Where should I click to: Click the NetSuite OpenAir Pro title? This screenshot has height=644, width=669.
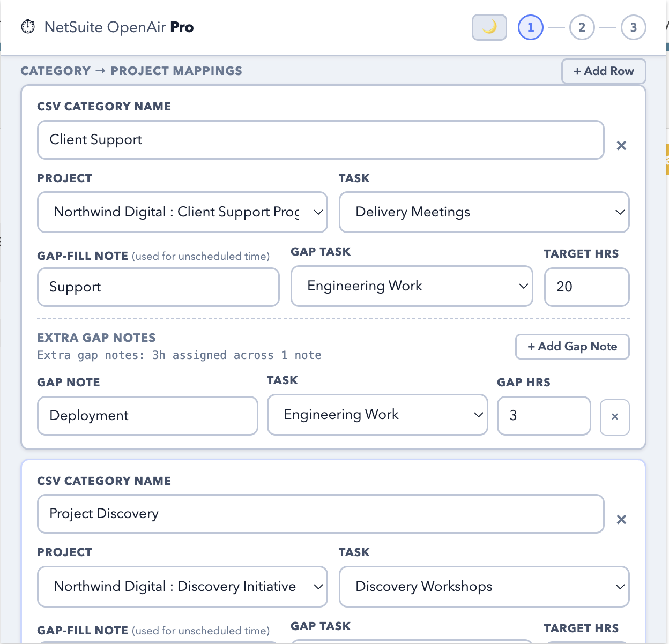119,27
